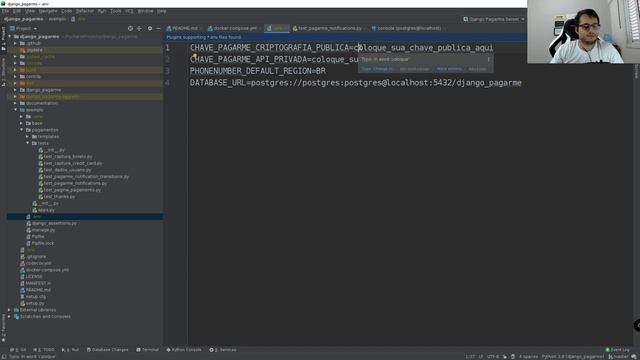Open the Navigate menu

[48, 11]
